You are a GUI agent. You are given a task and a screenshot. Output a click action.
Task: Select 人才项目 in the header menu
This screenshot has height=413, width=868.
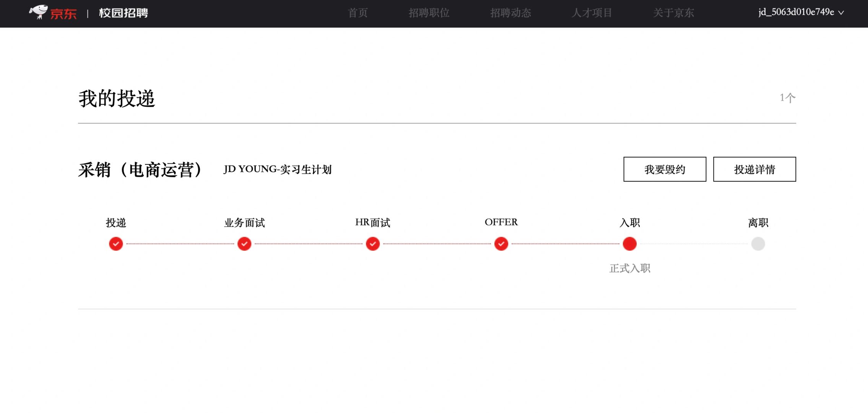point(592,13)
